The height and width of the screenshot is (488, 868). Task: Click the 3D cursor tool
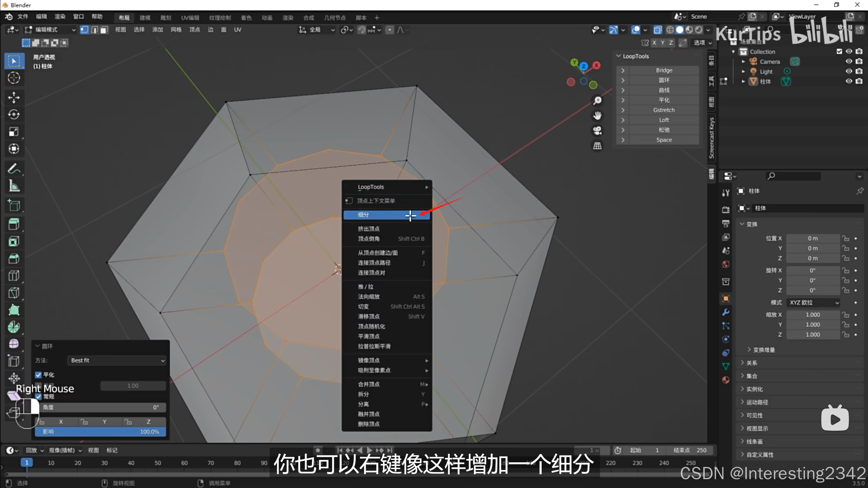(14, 78)
